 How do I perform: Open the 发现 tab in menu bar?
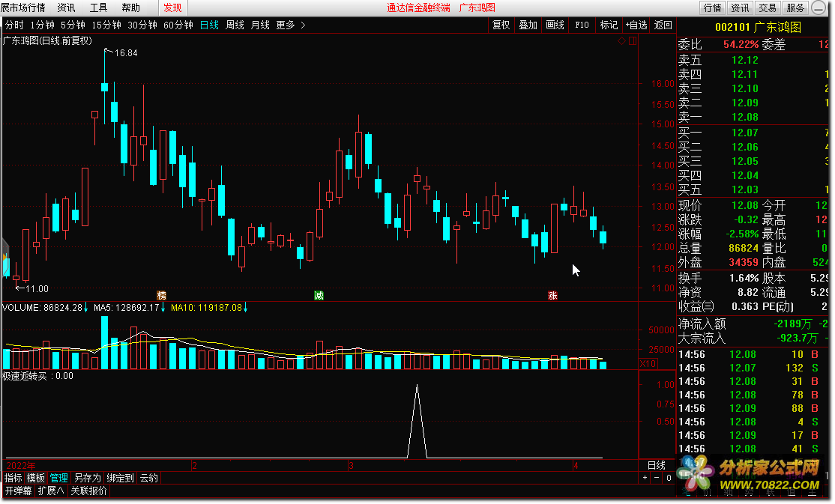(172, 8)
